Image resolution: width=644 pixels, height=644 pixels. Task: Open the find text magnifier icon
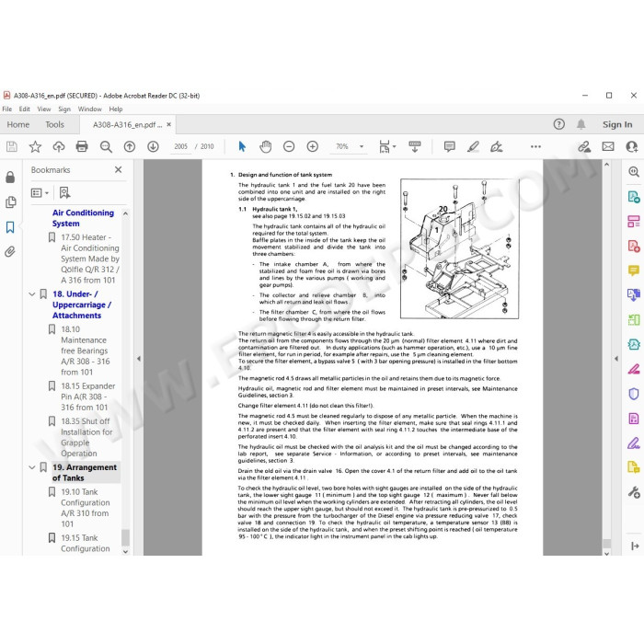[106, 146]
